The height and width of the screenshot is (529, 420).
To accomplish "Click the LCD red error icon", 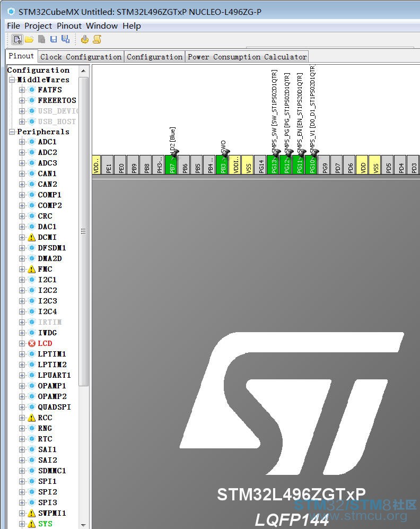I will click(x=32, y=343).
